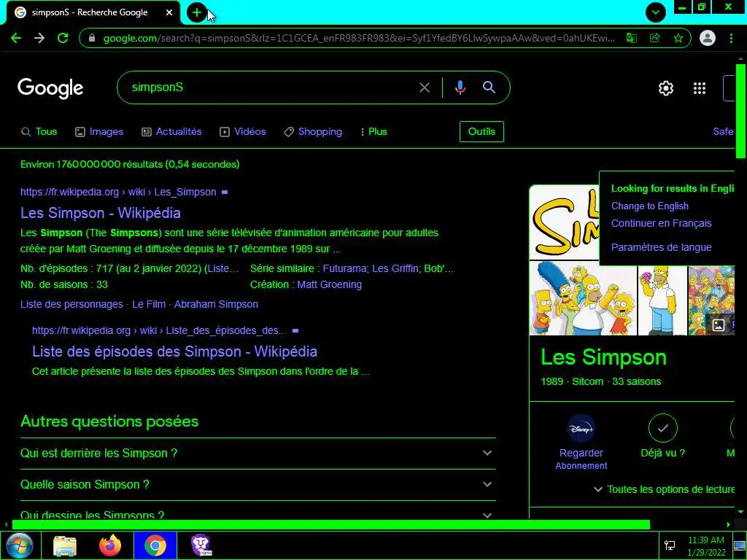747x560 pixels.
Task: Open the Chrome three-dot menu
Action: (731, 38)
